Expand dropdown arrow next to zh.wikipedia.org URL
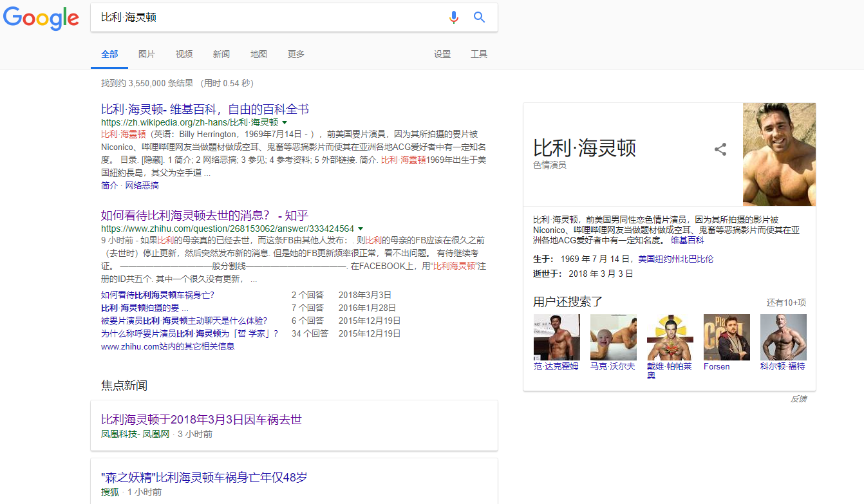 tap(285, 122)
